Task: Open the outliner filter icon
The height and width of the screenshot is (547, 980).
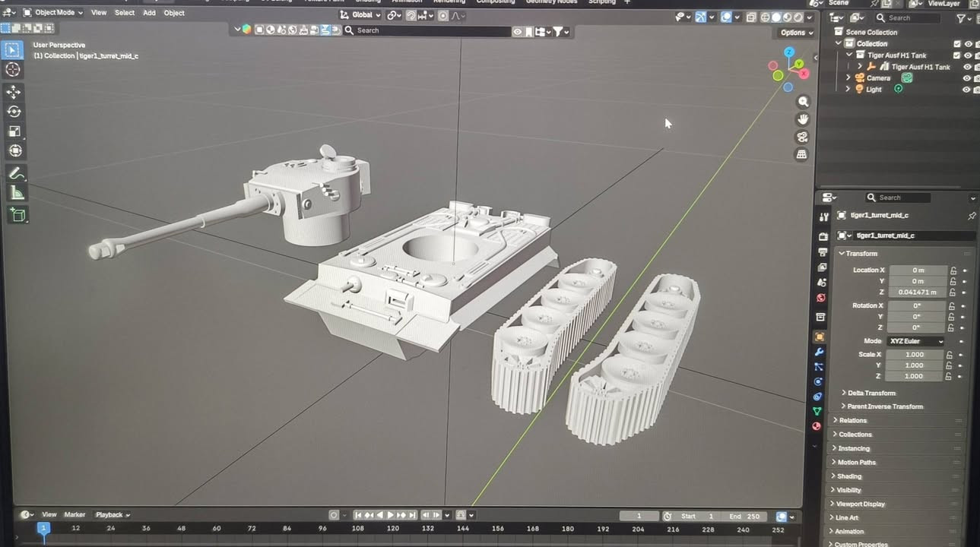Action: pos(962,17)
